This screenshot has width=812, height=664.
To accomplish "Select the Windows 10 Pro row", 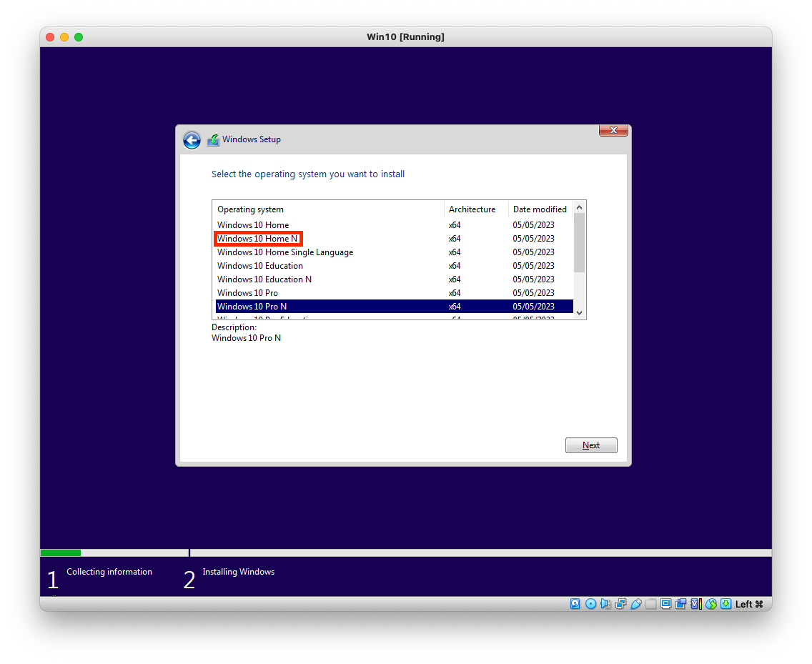I will 394,292.
